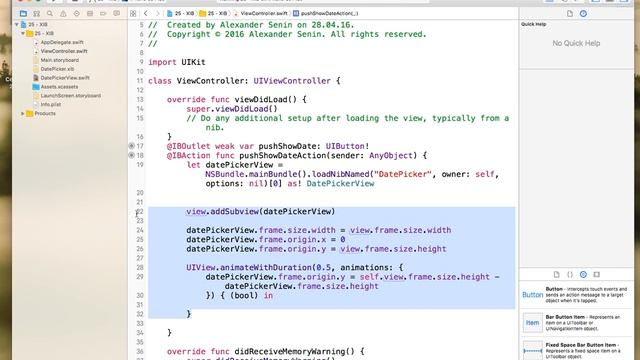Open Main.storyboard file
The height and width of the screenshot is (360, 640).
60,60
